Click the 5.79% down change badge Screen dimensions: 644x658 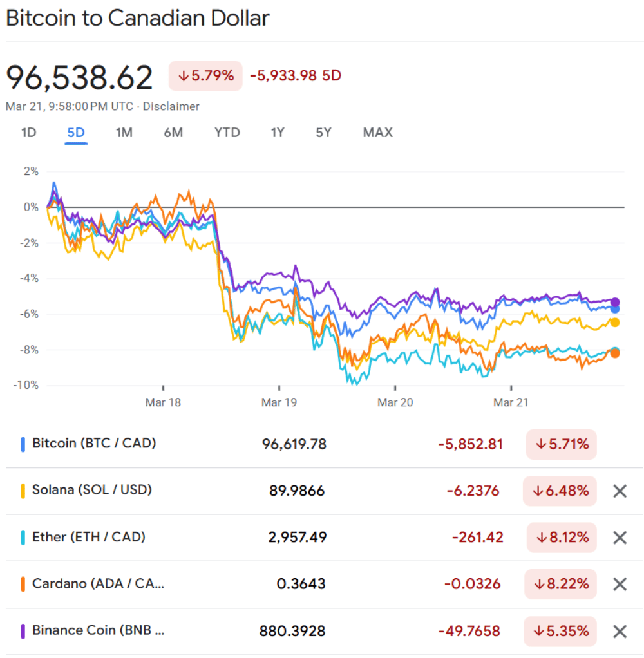205,76
